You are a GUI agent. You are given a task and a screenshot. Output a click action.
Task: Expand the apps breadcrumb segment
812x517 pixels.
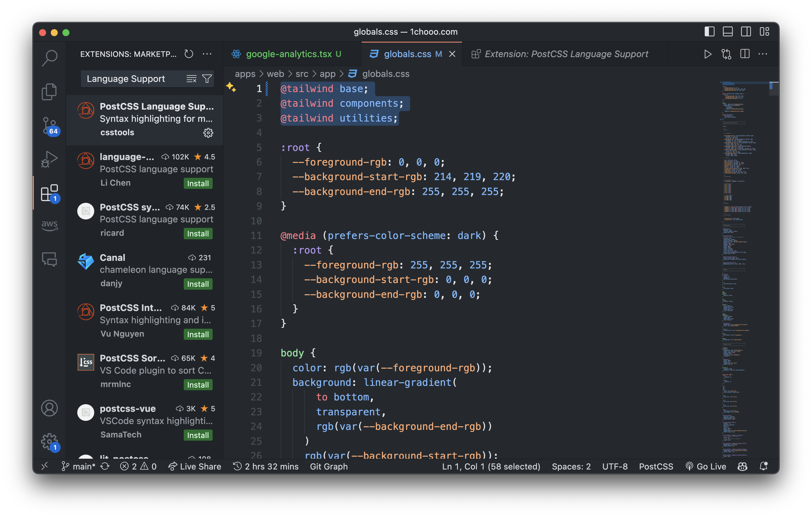245,73
